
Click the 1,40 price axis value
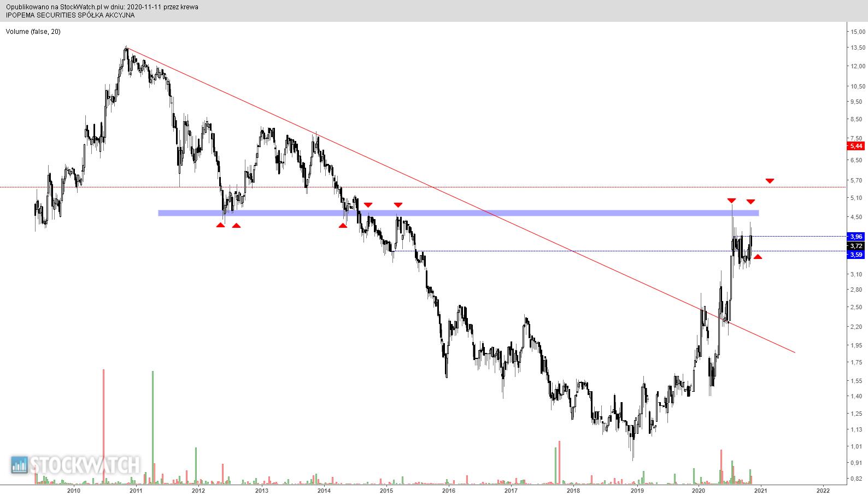click(858, 397)
